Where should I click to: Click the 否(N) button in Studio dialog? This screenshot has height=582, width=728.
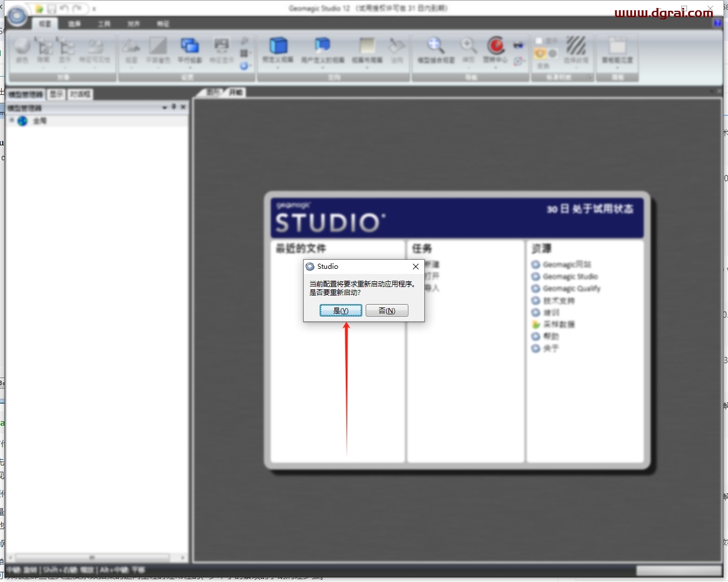pyautogui.click(x=387, y=310)
